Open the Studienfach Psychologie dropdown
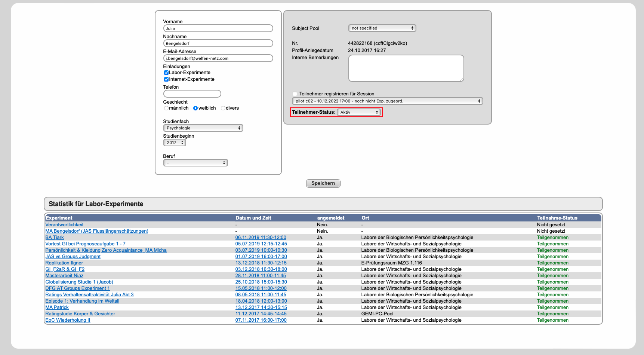This screenshot has width=644, height=355. click(203, 128)
